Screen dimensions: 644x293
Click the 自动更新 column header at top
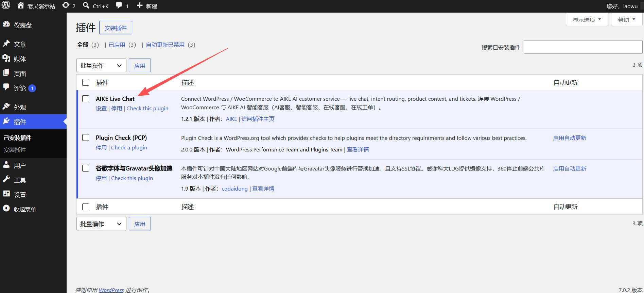coord(565,83)
